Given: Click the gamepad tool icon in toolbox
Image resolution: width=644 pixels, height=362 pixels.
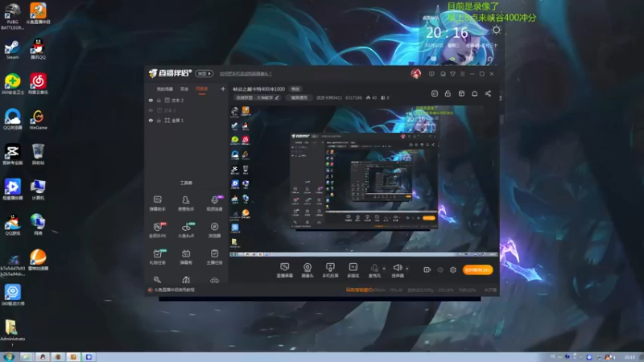Looking at the screenshot, I should 214,280.
